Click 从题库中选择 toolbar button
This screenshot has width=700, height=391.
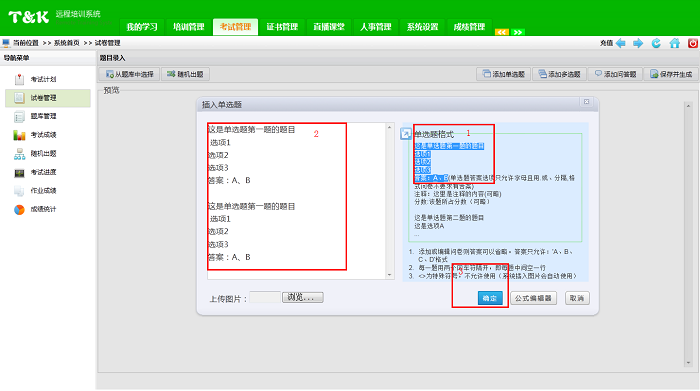pos(129,74)
